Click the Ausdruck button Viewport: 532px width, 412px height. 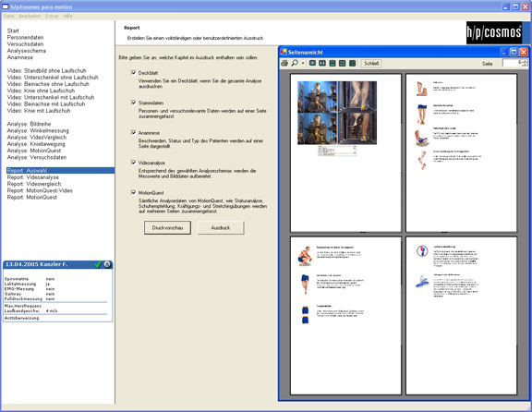point(221,228)
